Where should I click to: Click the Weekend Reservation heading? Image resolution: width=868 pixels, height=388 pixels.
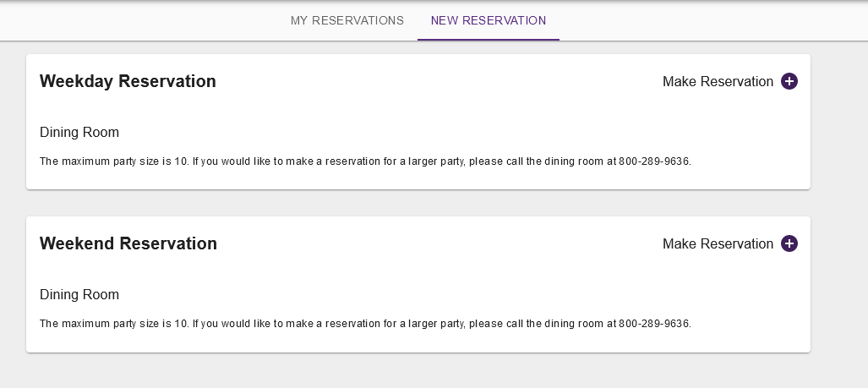[128, 243]
